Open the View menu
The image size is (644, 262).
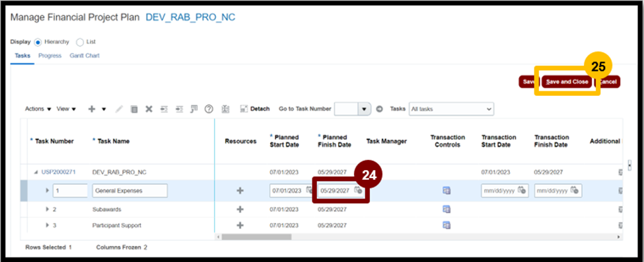tap(66, 109)
